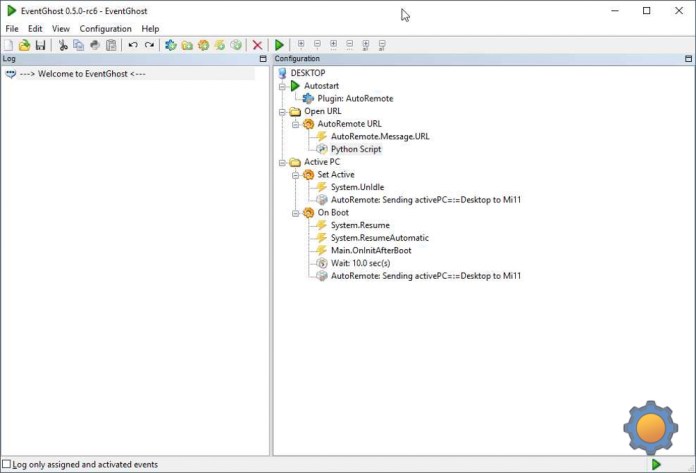Select the Active PC folder label
This screenshot has width=696, height=473.
click(x=322, y=162)
